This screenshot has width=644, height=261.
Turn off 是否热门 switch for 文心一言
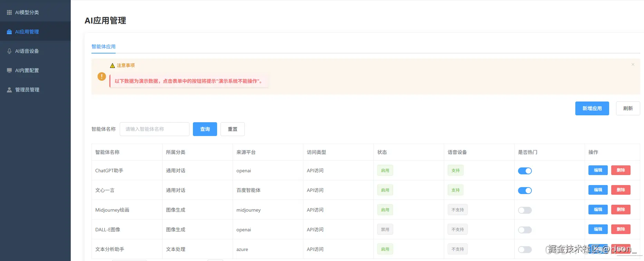525,191
